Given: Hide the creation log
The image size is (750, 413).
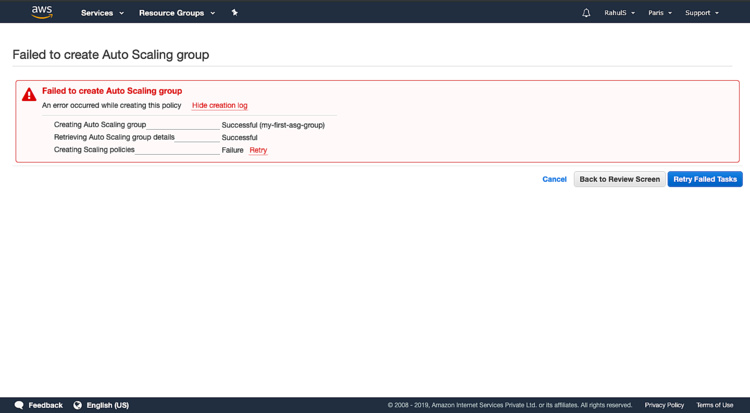Looking at the screenshot, I should click(219, 105).
